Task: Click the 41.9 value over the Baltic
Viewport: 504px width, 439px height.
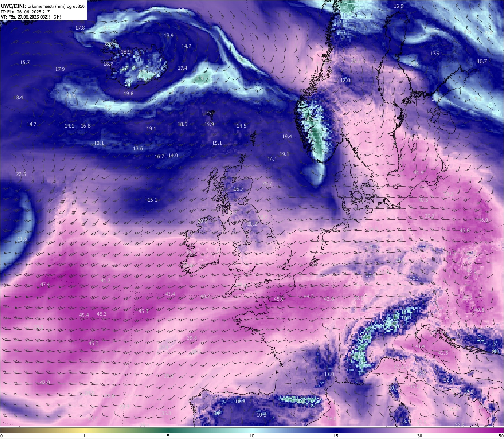Action: tap(419, 173)
